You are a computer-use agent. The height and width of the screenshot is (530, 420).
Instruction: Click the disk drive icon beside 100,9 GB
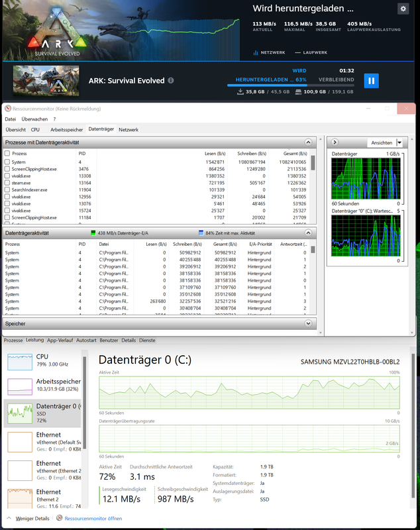[298, 92]
